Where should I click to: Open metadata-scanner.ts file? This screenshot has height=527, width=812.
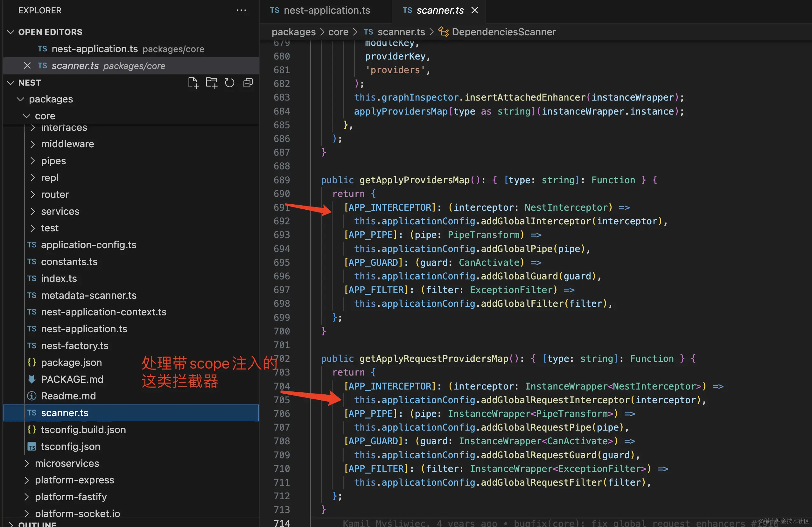pyautogui.click(x=130, y=295)
